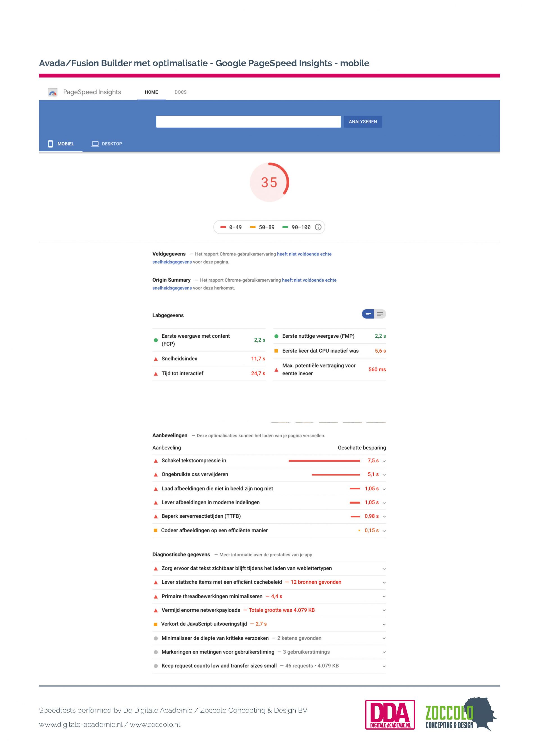
Task: Click Keep request counts grey dot icon
Action: coord(156,666)
